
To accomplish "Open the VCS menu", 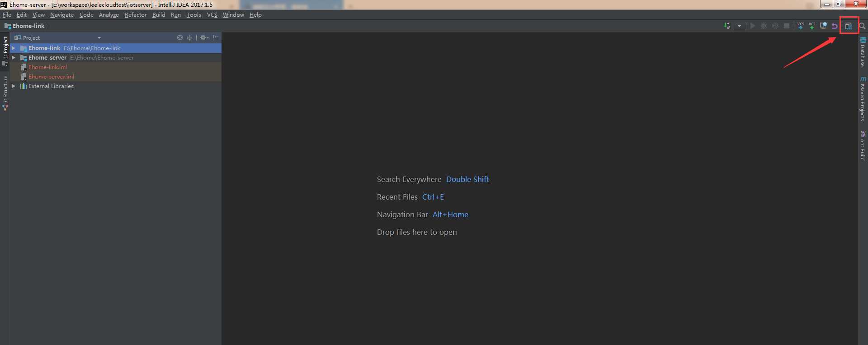I will coord(212,14).
